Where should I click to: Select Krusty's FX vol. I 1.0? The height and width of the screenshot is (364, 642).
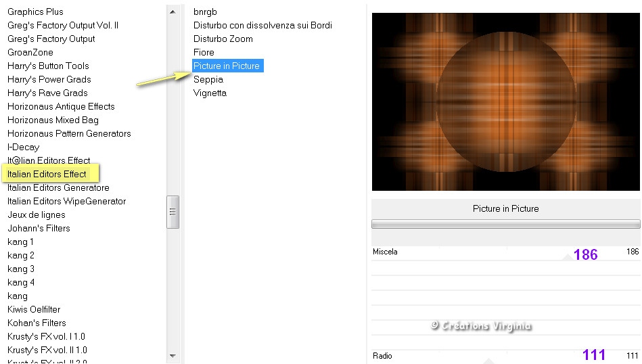(x=46, y=336)
